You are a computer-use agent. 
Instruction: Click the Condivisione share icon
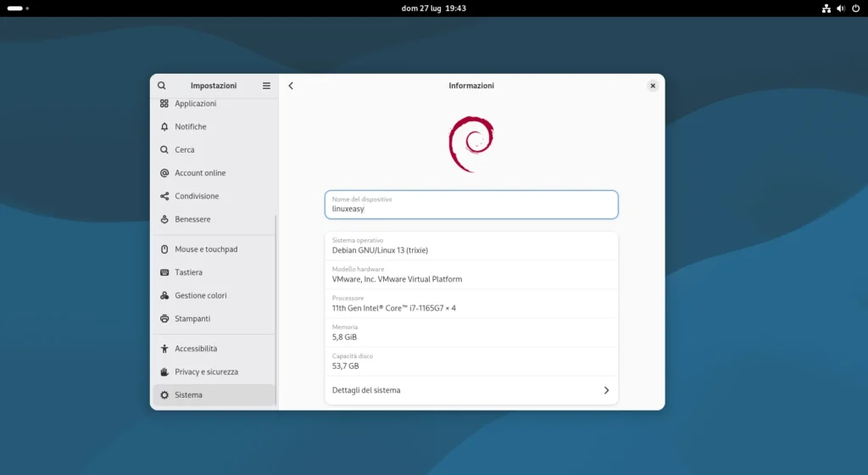click(164, 197)
